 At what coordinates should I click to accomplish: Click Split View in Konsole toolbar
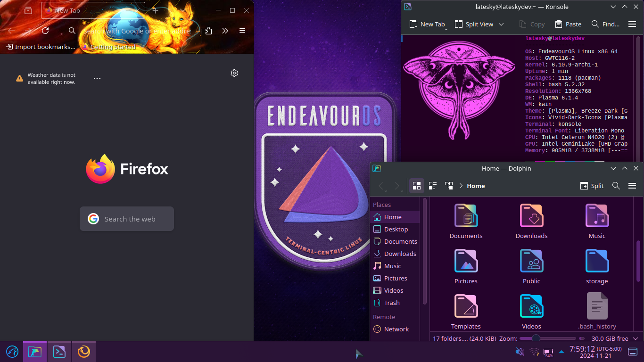point(474,24)
